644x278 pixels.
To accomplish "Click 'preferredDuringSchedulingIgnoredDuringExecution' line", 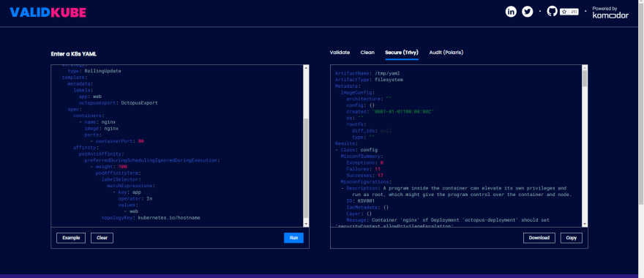I will point(152,160).
